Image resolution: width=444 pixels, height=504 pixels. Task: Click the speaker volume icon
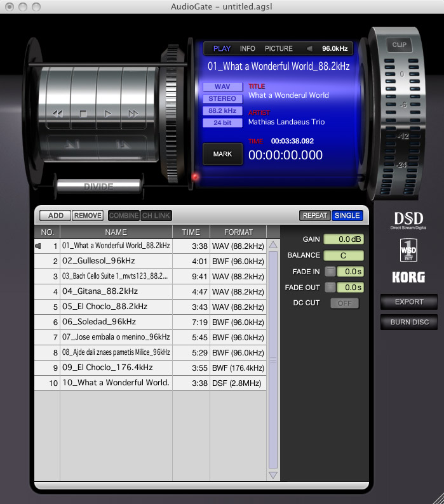point(309,49)
